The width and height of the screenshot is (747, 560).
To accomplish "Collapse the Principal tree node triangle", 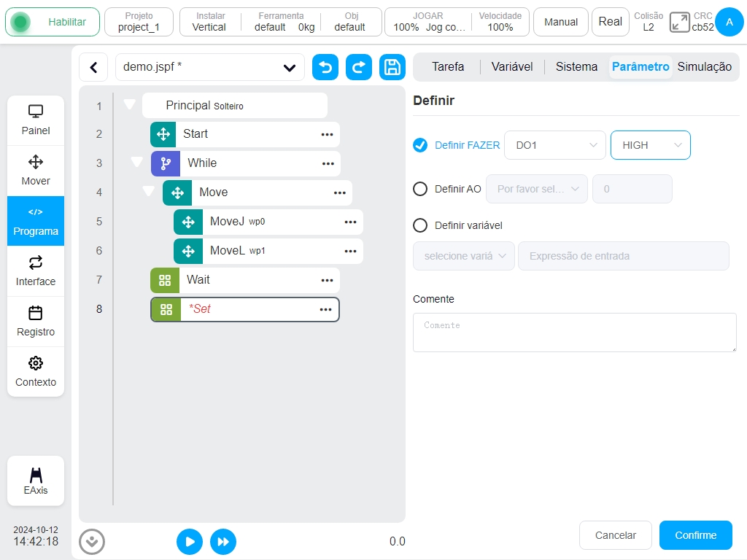I will coord(129,104).
